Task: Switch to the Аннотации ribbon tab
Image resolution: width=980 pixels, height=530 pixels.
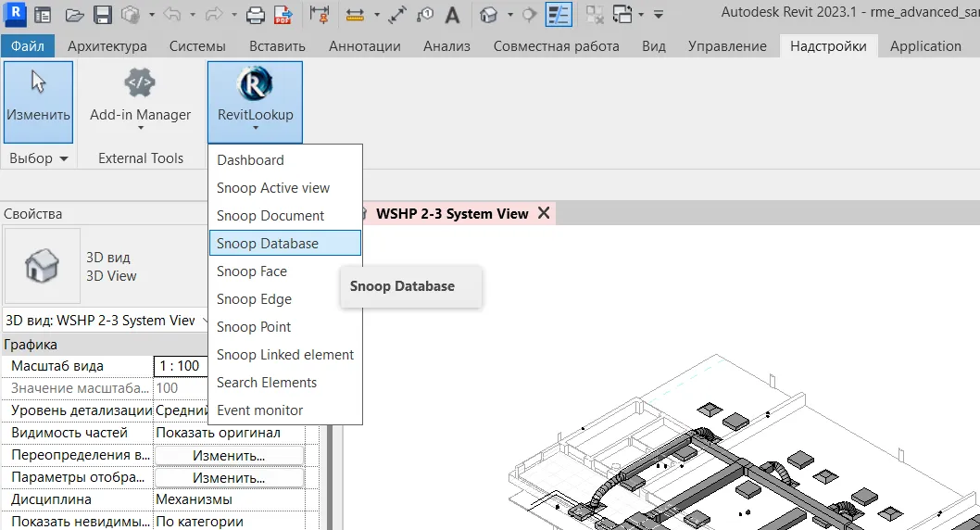Action: click(x=365, y=46)
